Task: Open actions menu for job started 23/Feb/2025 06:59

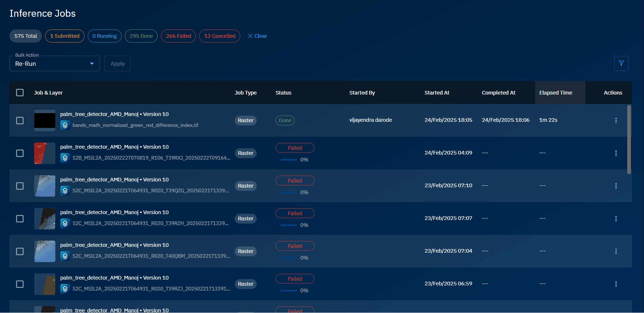Action: coord(616,284)
